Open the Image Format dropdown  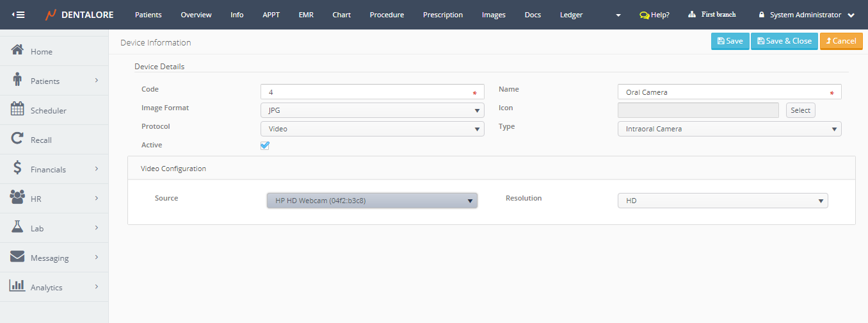click(x=372, y=110)
